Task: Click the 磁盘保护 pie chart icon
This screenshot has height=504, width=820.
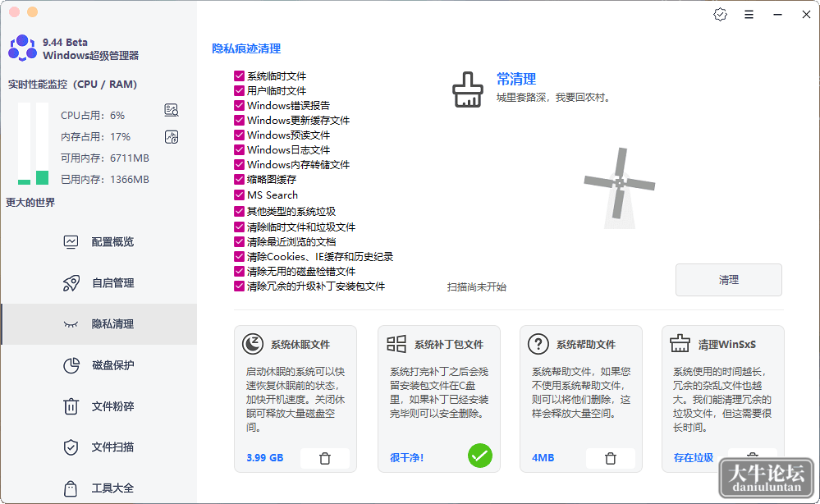Action: click(x=71, y=365)
